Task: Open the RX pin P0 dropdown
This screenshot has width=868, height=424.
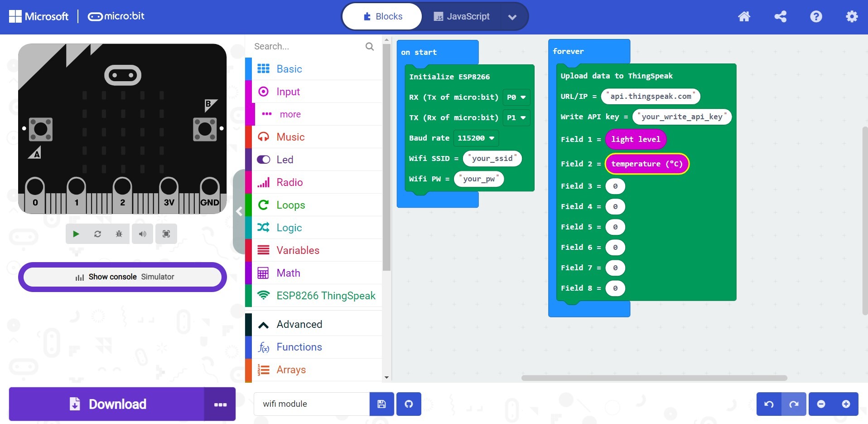Action: tap(516, 97)
